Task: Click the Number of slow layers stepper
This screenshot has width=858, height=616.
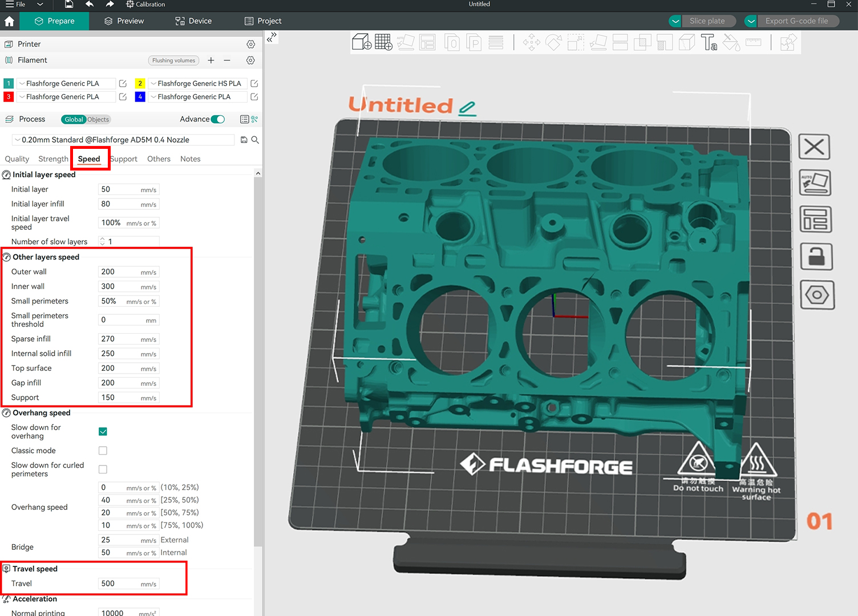Action: [103, 242]
